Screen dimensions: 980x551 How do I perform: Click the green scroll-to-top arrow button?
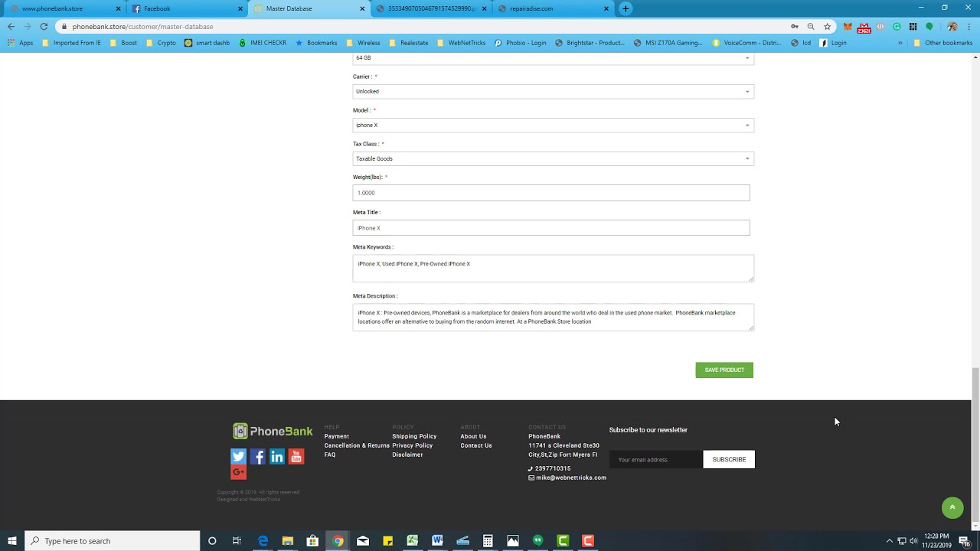click(952, 507)
